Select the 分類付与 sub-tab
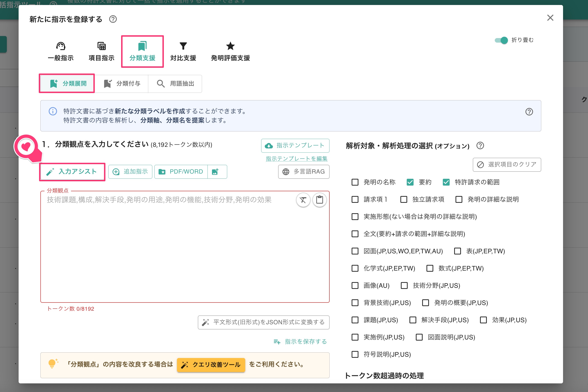 [122, 84]
